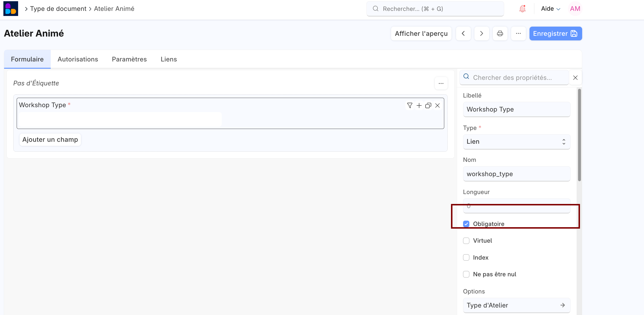Enable the Index checkbox
Viewport: 644px width, 315px height.
[466, 257]
